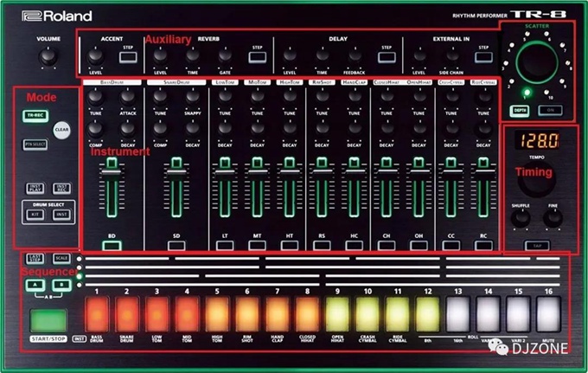Switch Scatter ON button

(550, 110)
